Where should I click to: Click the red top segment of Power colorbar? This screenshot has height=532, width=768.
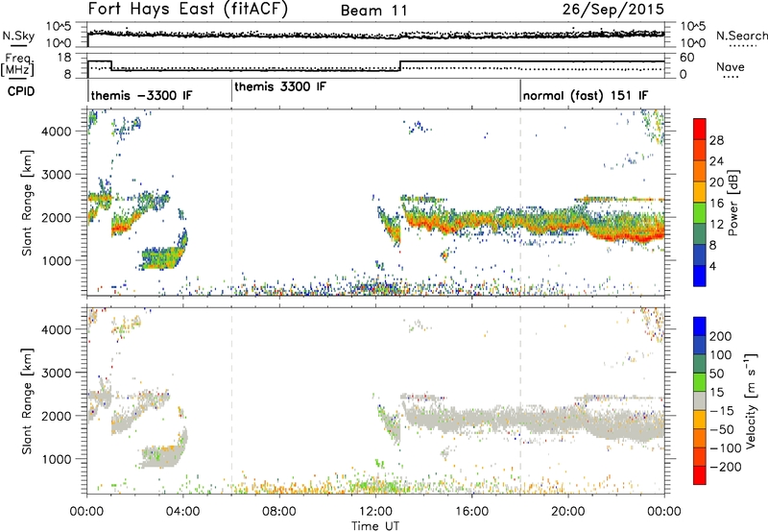700,130
